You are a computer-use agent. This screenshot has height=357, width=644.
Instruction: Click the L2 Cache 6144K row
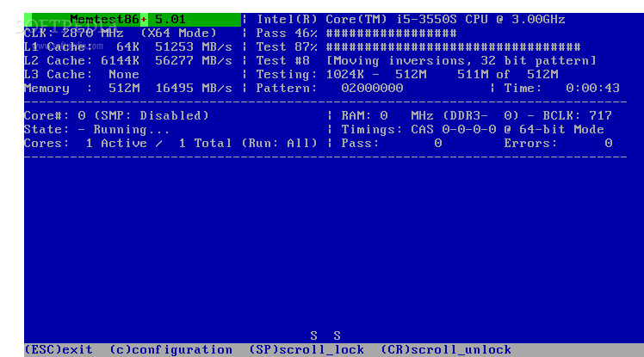click(x=127, y=61)
